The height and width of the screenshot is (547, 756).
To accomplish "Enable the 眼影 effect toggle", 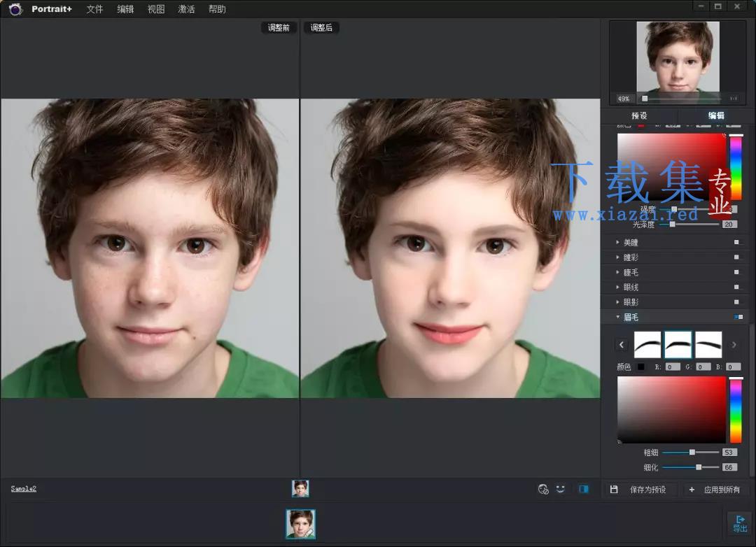I will click(x=736, y=302).
